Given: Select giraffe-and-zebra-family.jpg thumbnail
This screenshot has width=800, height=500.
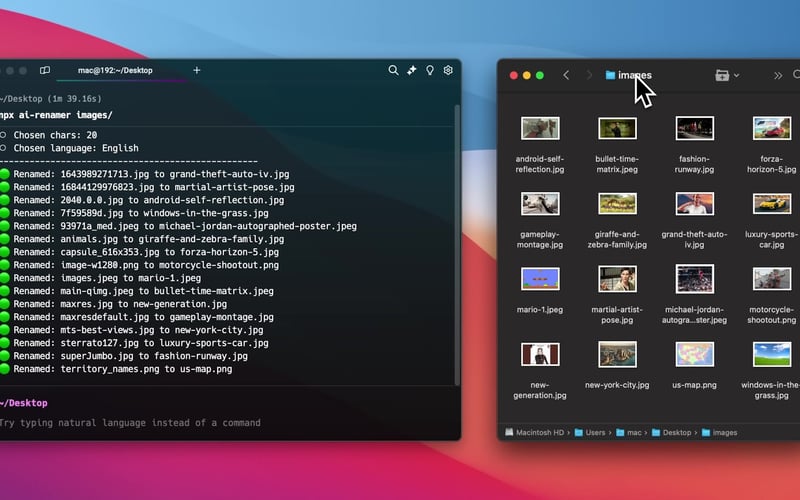Looking at the screenshot, I should coord(617,204).
